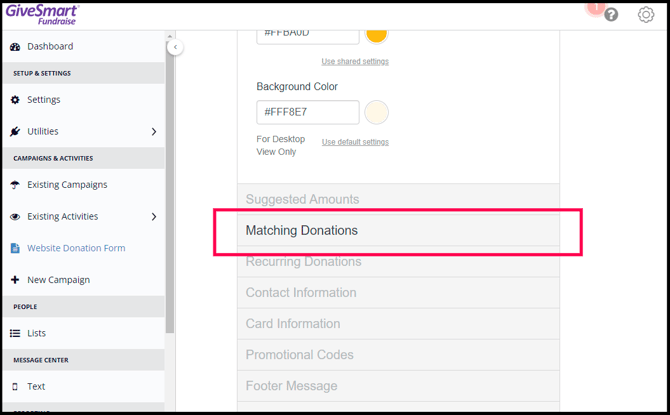Click the Existing Campaigns umbrella icon
The width and height of the screenshot is (670, 415).
[x=15, y=185]
